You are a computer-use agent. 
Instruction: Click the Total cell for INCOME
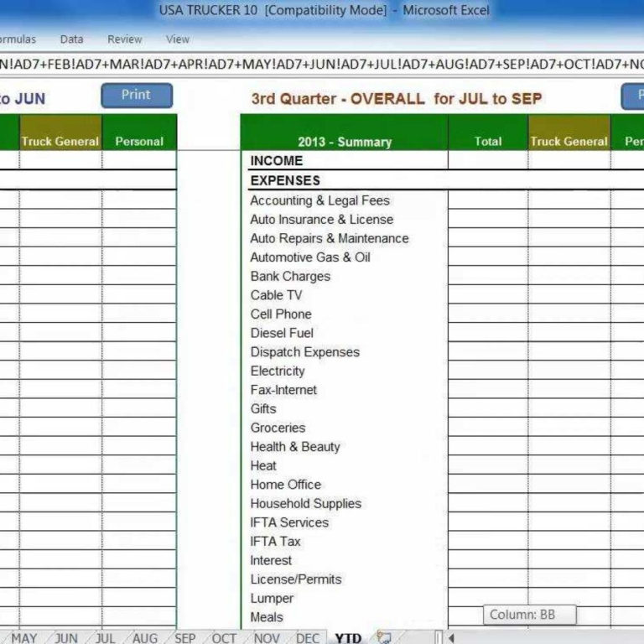(x=488, y=160)
